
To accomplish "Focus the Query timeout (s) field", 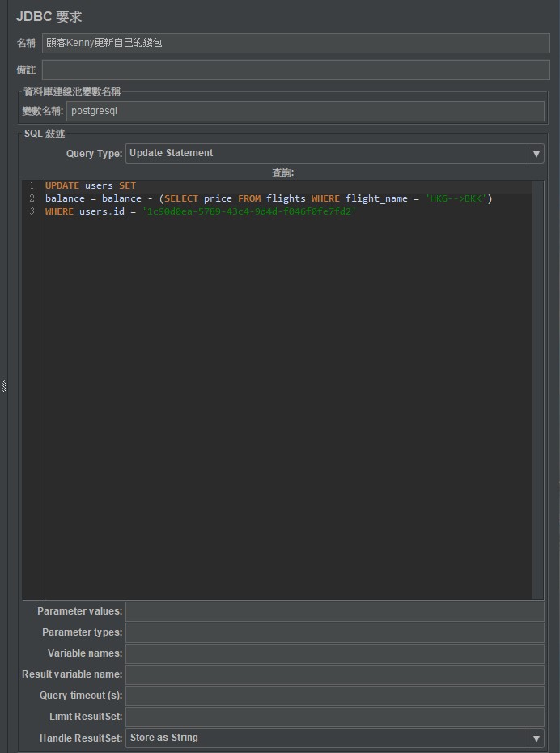I will point(334,696).
